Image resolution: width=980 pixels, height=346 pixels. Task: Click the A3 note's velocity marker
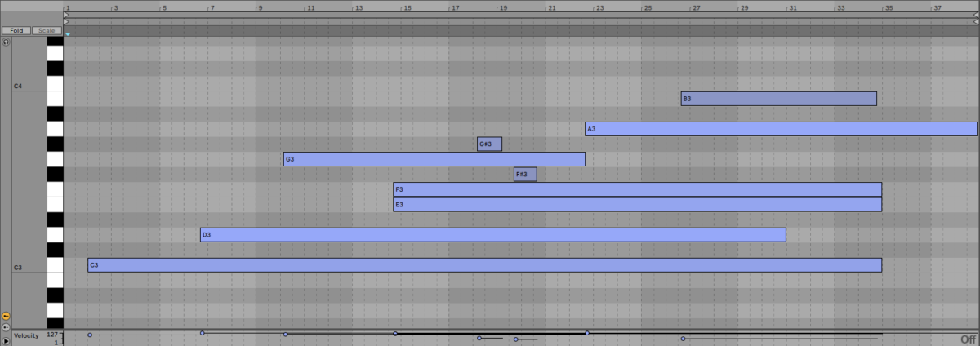587,333
